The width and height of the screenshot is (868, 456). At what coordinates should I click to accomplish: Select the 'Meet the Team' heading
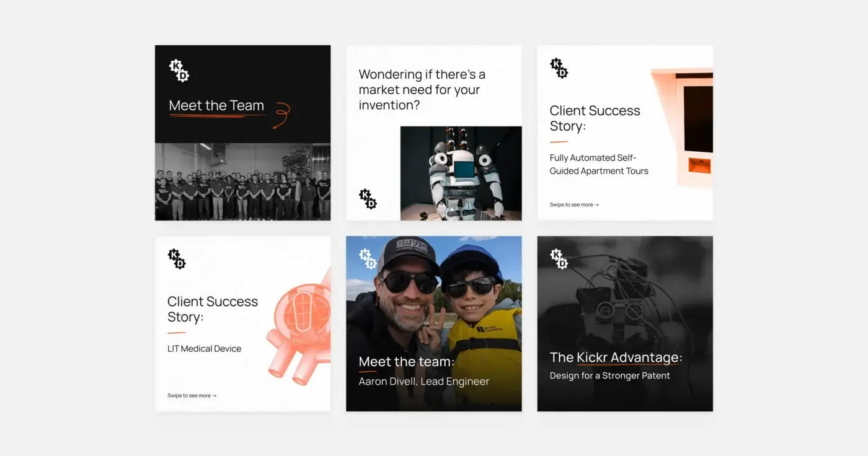pos(216,106)
